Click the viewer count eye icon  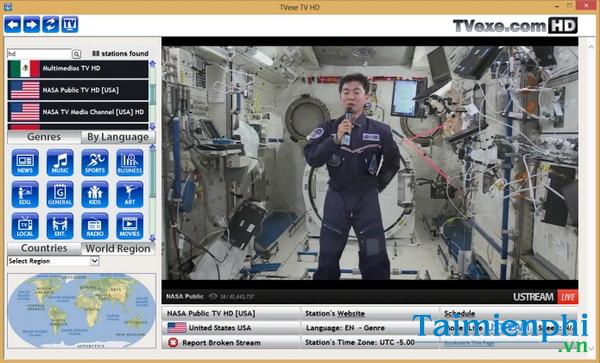click(x=213, y=296)
